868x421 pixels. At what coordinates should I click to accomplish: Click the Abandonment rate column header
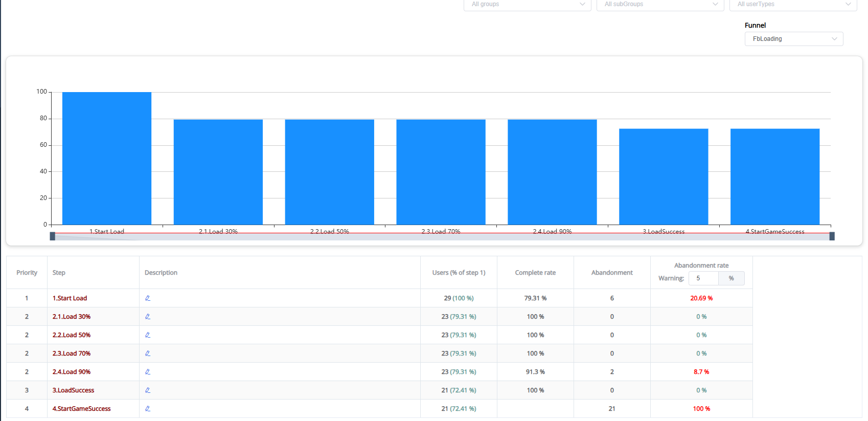point(701,265)
